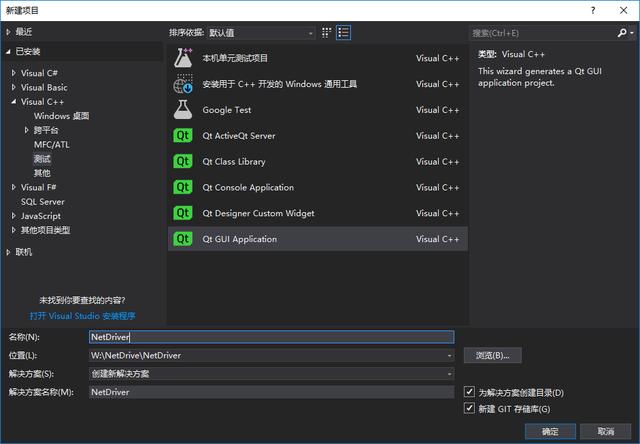Open the Visual Studio 安装程序 link
The image size is (640, 444).
tap(82, 316)
